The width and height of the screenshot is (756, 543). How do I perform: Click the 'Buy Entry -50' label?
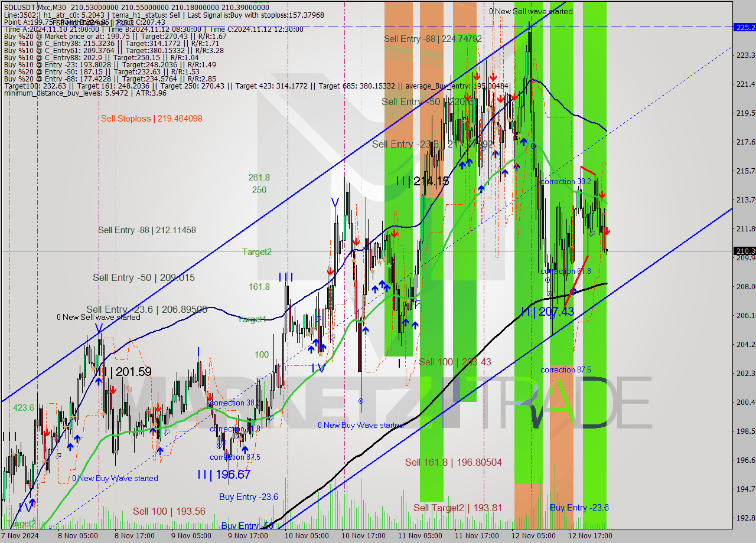coord(247,525)
